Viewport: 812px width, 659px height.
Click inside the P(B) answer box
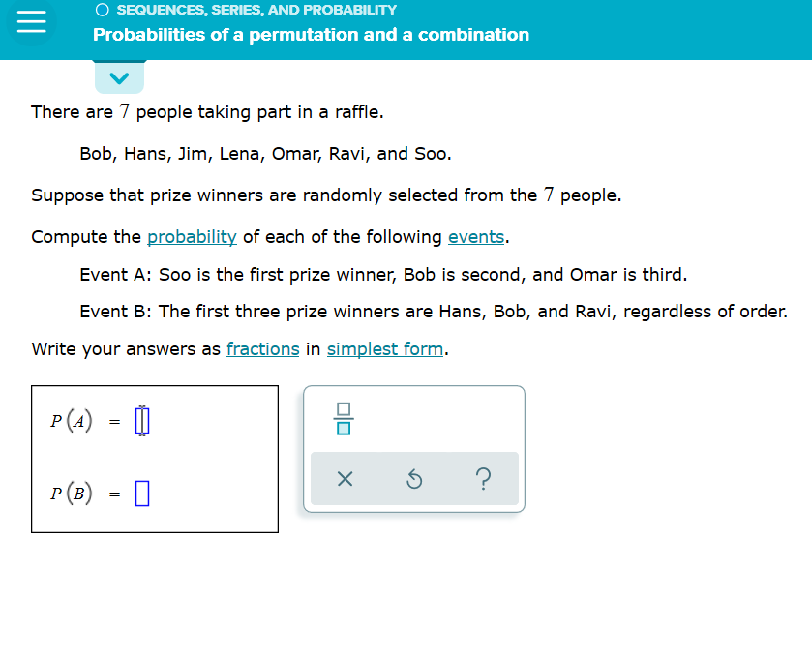point(140,494)
